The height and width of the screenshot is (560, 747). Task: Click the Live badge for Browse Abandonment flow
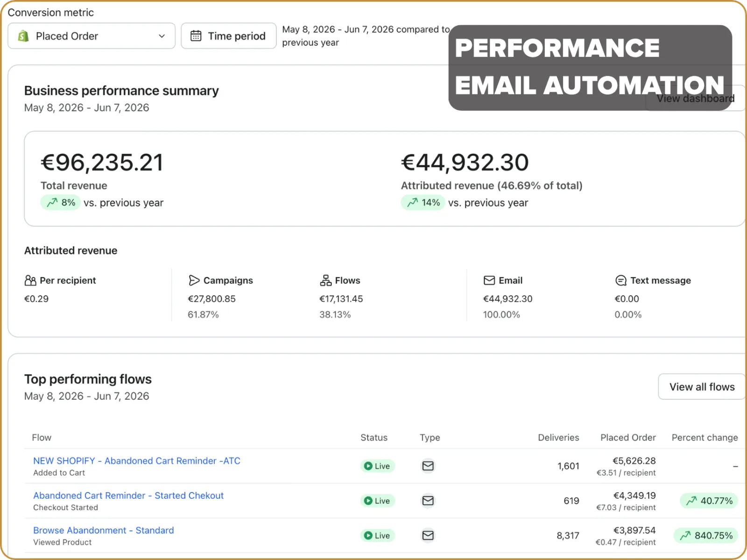(377, 536)
